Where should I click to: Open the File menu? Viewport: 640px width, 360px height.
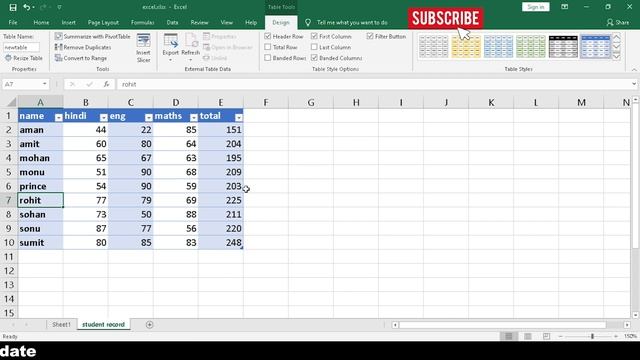point(13,22)
